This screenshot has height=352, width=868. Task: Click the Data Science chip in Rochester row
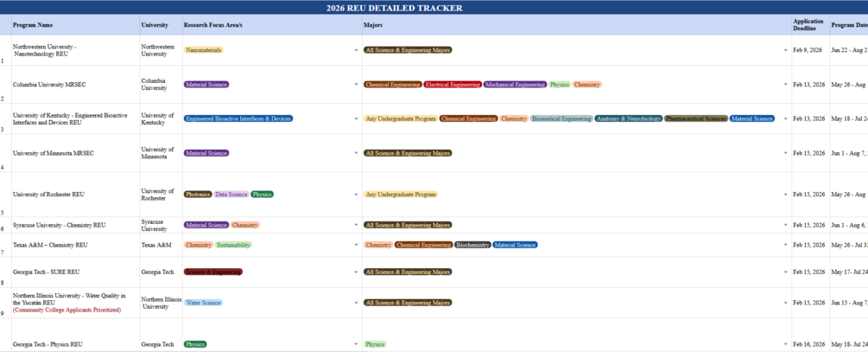(231, 195)
